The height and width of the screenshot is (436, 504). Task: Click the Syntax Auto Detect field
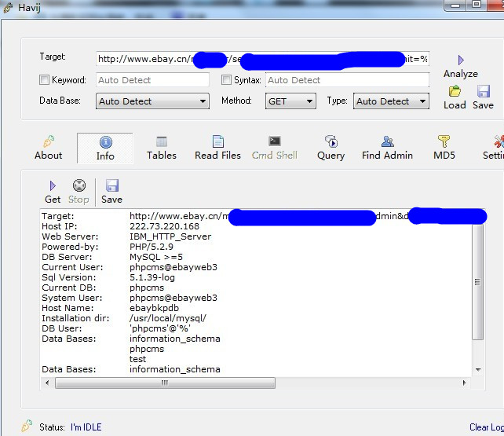pos(347,80)
